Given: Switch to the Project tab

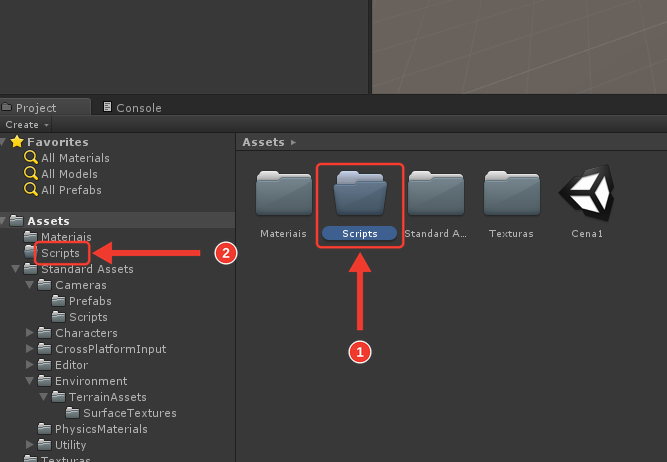Looking at the screenshot, I should point(45,107).
